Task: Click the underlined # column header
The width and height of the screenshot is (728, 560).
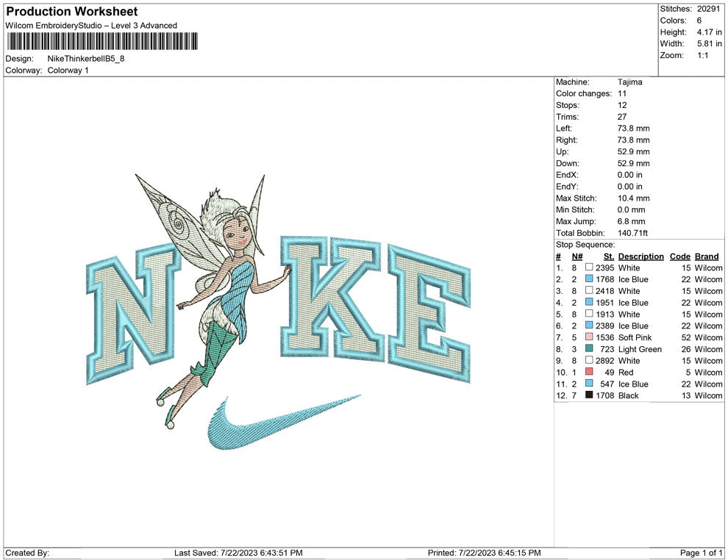Action: (x=558, y=256)
